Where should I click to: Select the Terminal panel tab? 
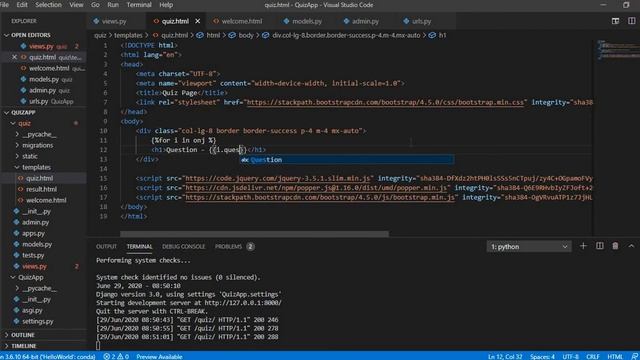(139, 247)
